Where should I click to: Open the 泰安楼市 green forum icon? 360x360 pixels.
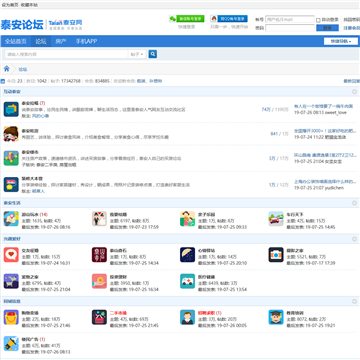11,158
